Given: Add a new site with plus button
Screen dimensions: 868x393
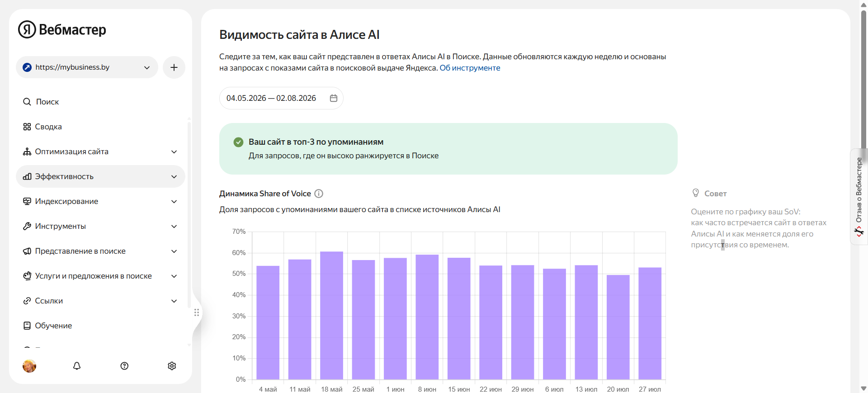Looking at the screenshot, I should pyautogui.click(x=174, y=67).
